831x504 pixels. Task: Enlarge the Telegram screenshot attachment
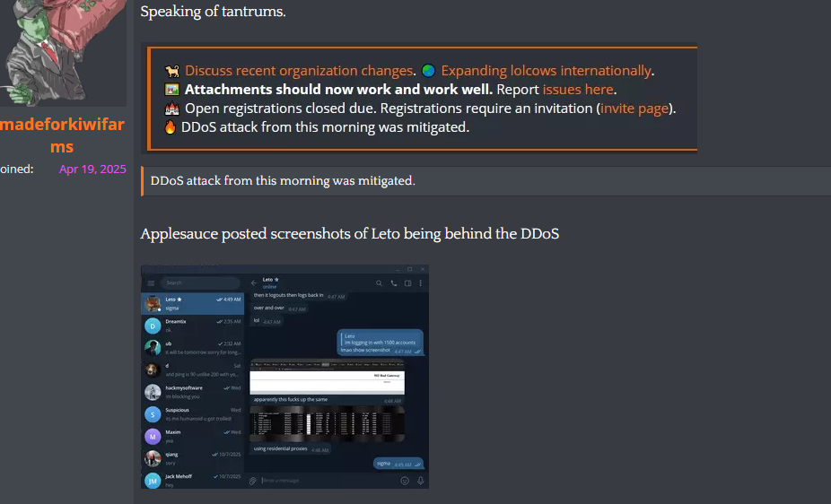pos(284,377)
